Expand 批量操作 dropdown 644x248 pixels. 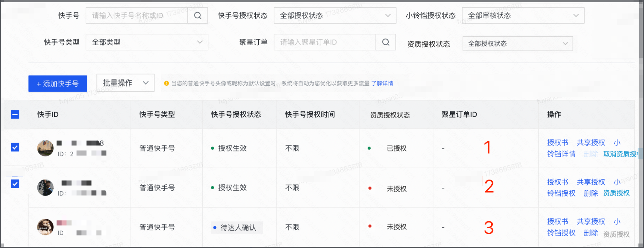(125, 83)
